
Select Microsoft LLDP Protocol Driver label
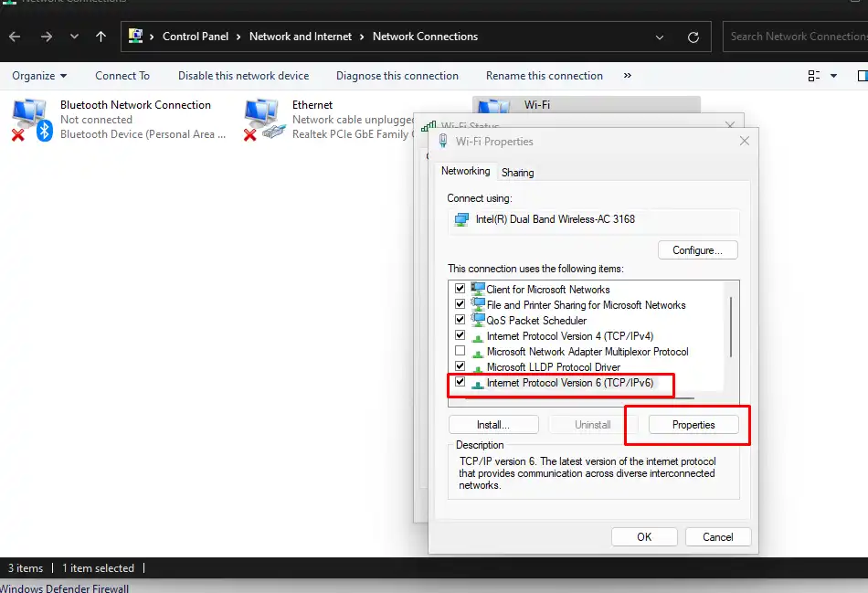pyautogui.click(x=554, y=367)
